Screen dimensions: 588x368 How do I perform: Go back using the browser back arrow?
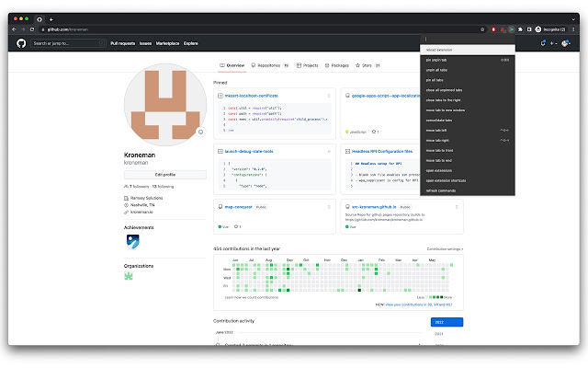(14, 29)
